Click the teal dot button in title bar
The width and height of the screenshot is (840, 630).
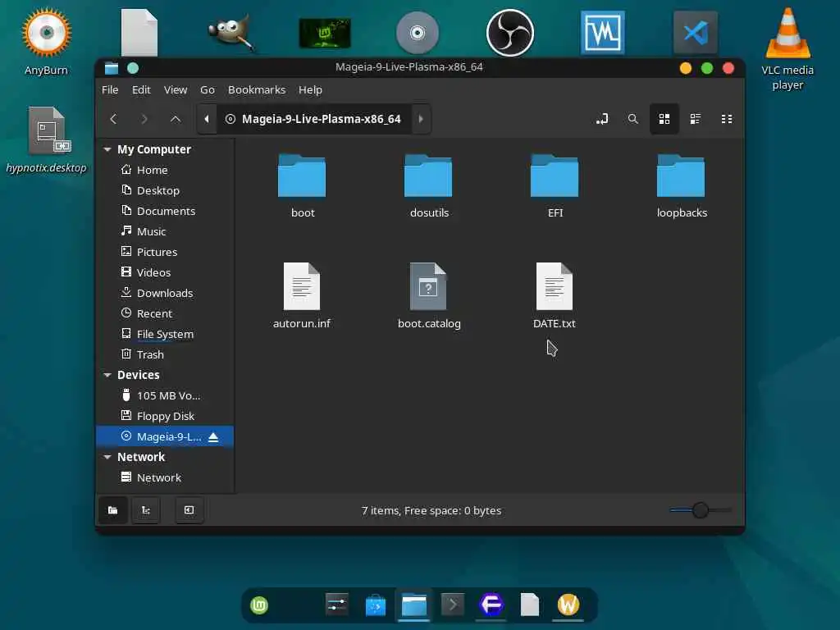click(133, 68)
